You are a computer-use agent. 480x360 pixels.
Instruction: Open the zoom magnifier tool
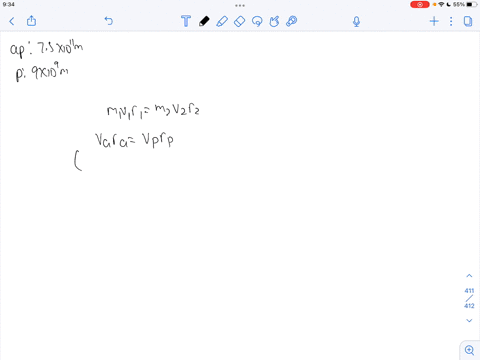(x=469, y=350)
